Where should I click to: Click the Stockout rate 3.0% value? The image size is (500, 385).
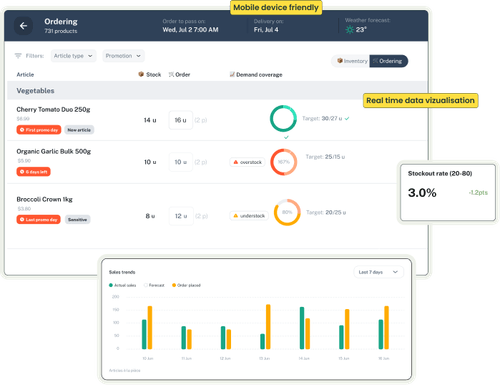click(x=422, y=193)
